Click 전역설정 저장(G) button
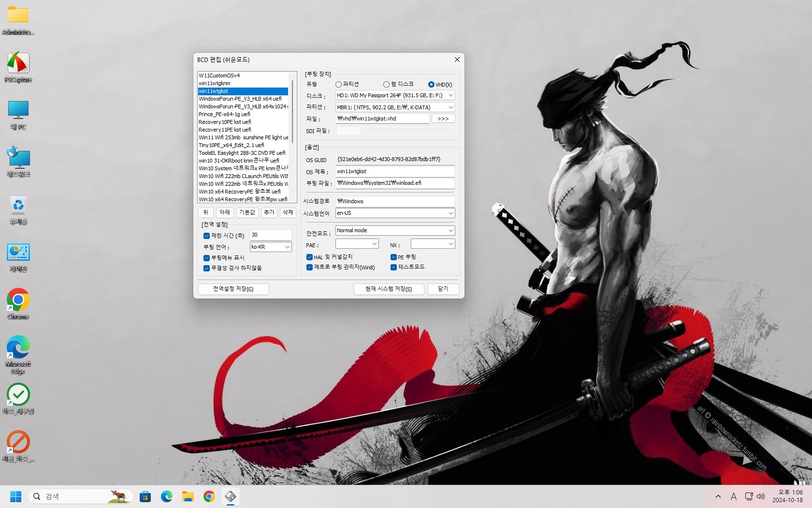The width and height of the screenshot is (812, 508). 233,289
